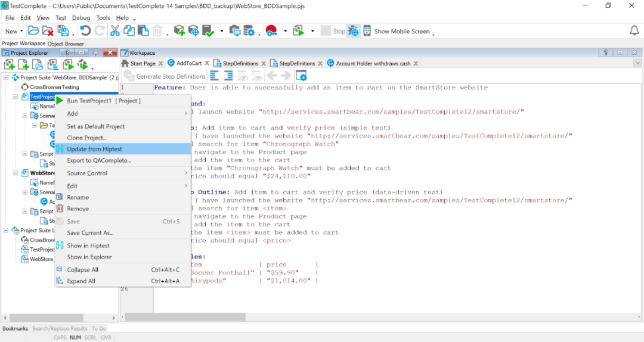Image resolution: width=644 pixels, height=342 pixels.
Task: Open the toolbar's Open Project folder icon
Action: click(33, 31)
